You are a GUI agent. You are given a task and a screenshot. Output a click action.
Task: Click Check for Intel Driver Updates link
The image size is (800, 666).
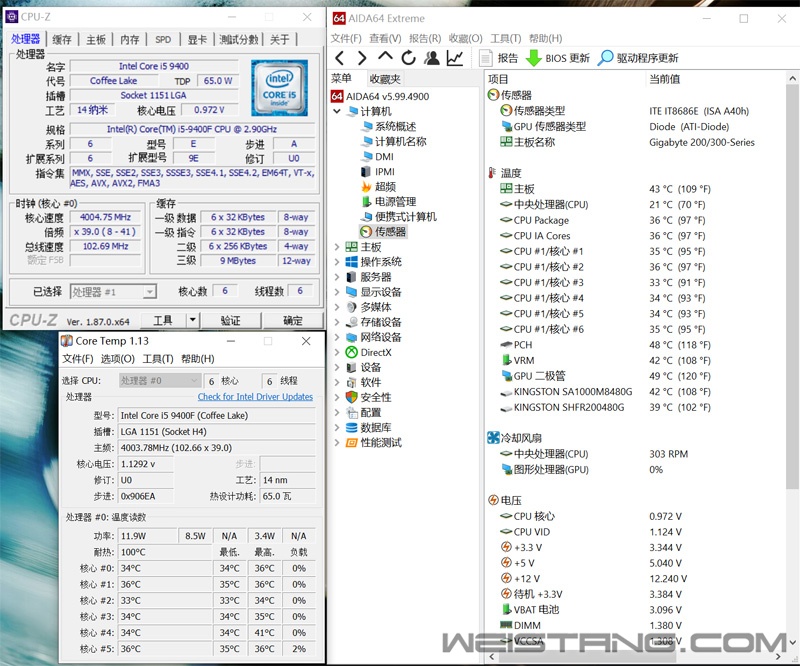[255, 397]
